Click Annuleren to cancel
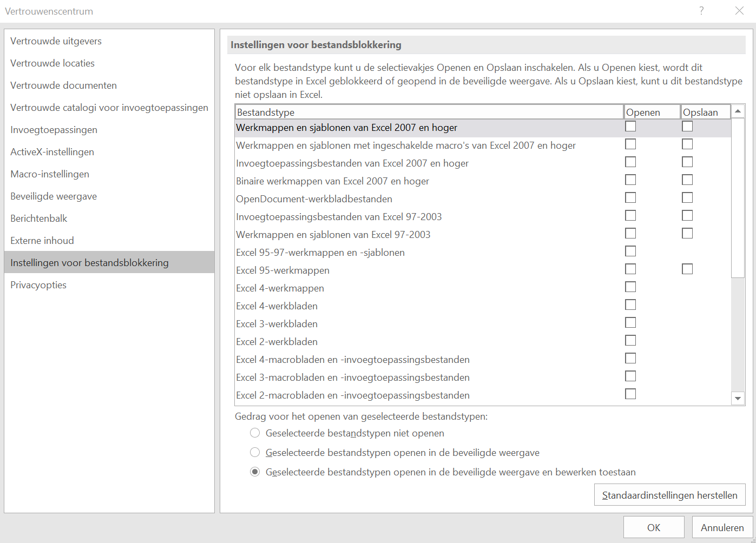The image size is (756, 543). coord(722,527)
